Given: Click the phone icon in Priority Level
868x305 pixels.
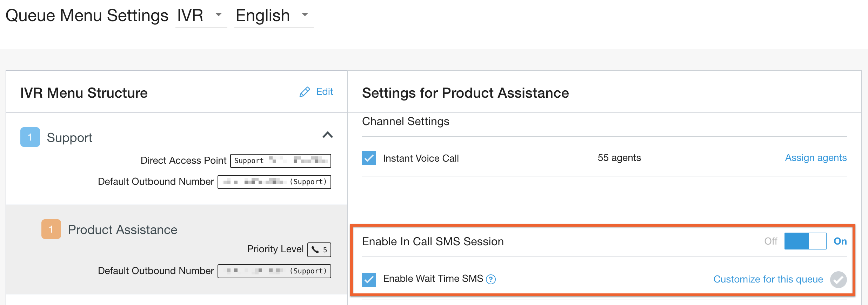Looking at the screenshot, I should (x=315, y=250).
